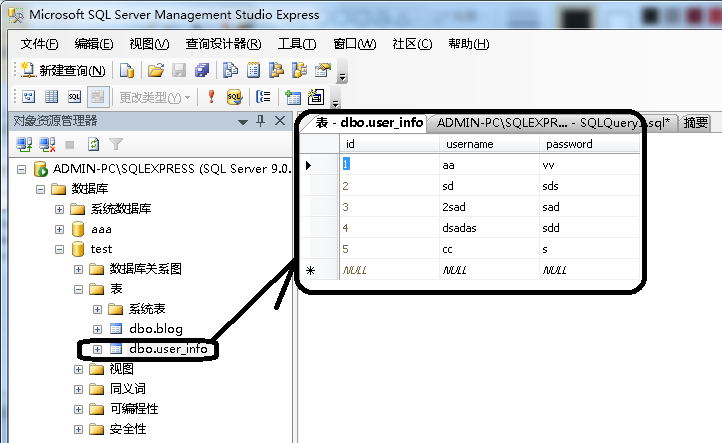Click the New Query (新建查询) button
The width and height of the screenshot is (722, 443).
[64, 70]
